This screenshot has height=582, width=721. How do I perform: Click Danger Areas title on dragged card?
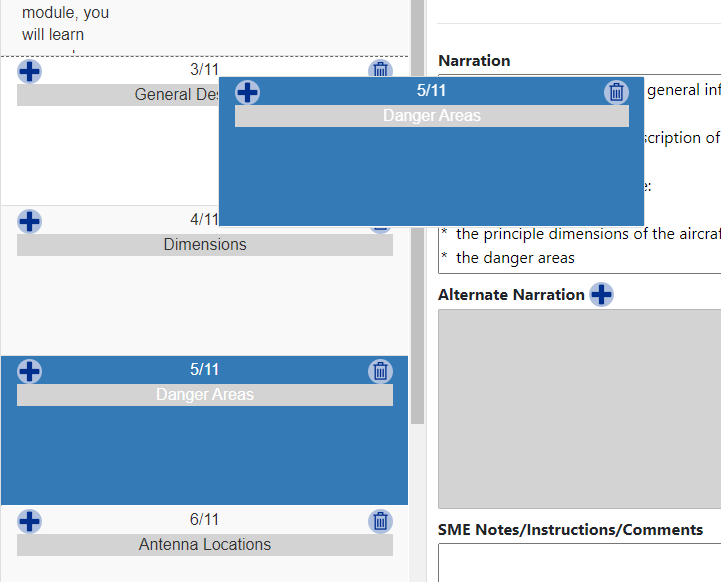point(431,116)
